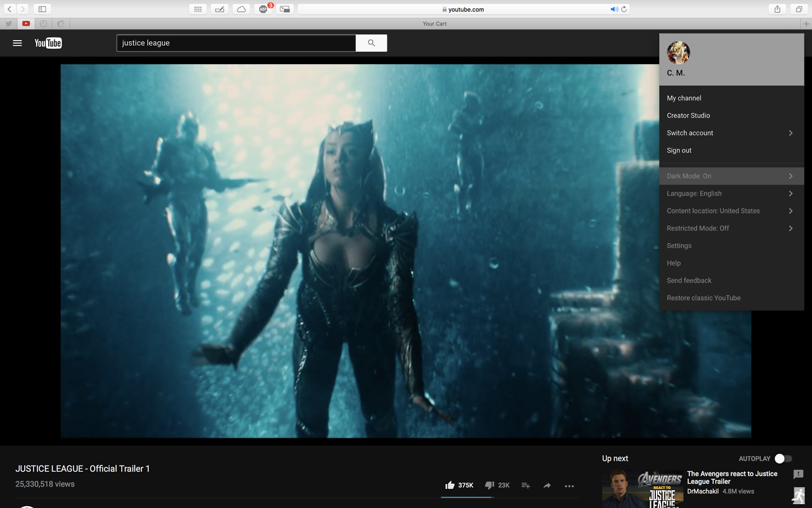Screen dimensions: 812x508
Task: Expand Content location: United States
Action: (x=731, y=211)
